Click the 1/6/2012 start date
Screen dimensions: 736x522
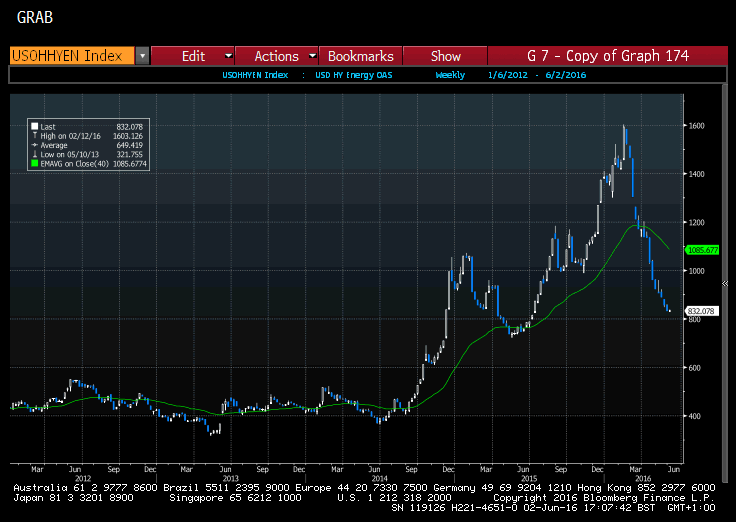[x=505, y=75]
